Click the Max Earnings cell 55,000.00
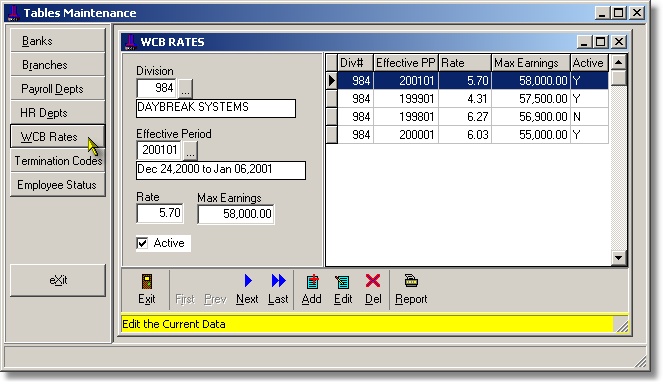Screen dimensions: 663x384 coord(531,135)
